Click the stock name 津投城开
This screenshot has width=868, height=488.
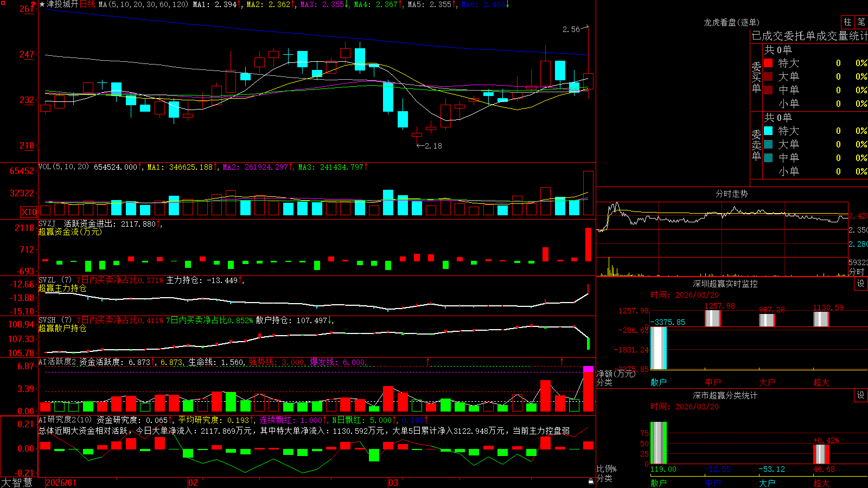point(62,4)
